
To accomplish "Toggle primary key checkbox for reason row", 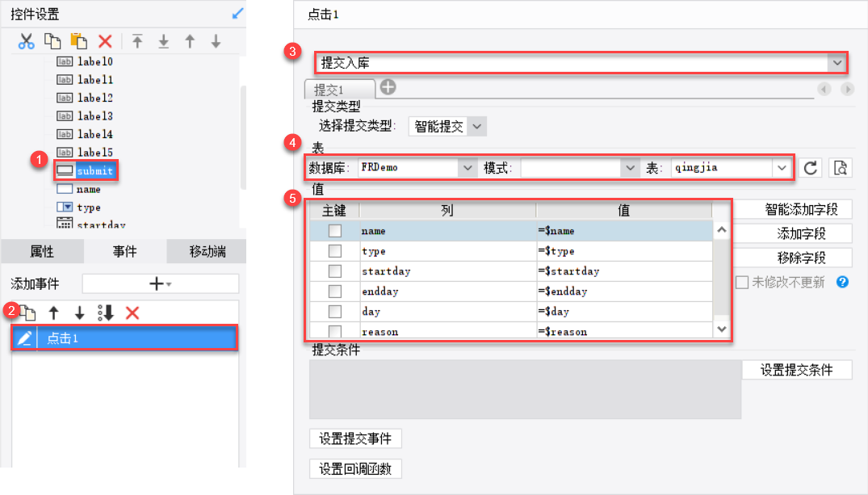I will (335, 331).
